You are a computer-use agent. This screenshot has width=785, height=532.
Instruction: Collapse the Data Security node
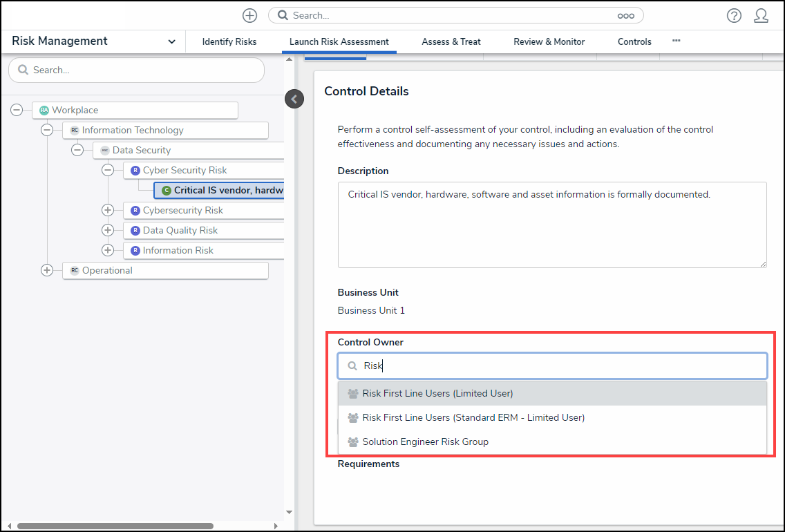(x=77, y=150)
